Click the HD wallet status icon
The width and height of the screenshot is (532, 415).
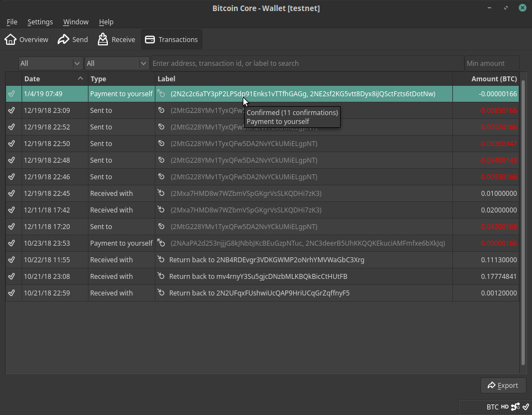[505, 407]
